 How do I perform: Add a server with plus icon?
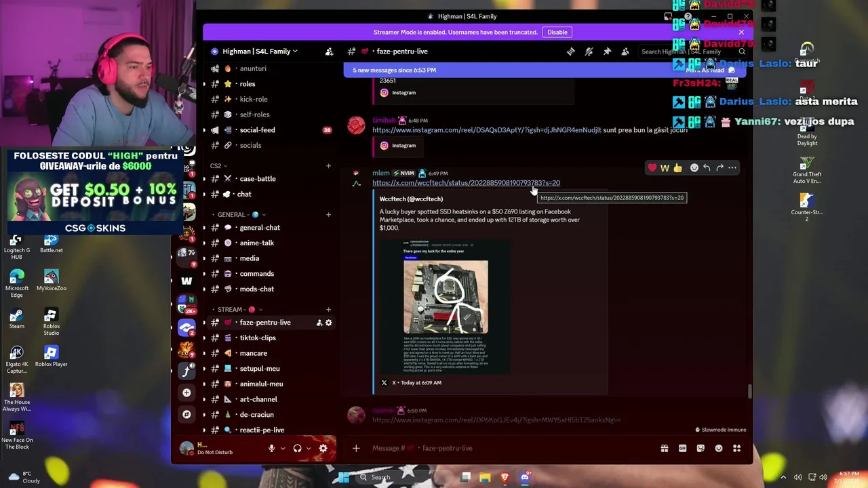(x=186, y=392)
